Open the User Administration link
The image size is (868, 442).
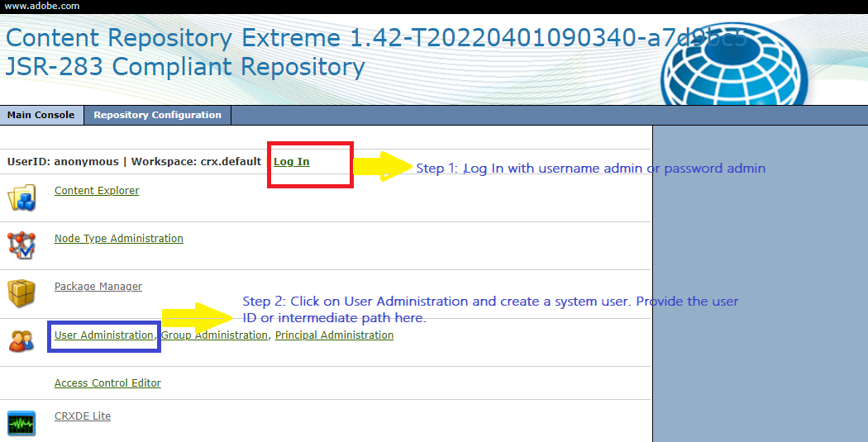tap(103, 335)
